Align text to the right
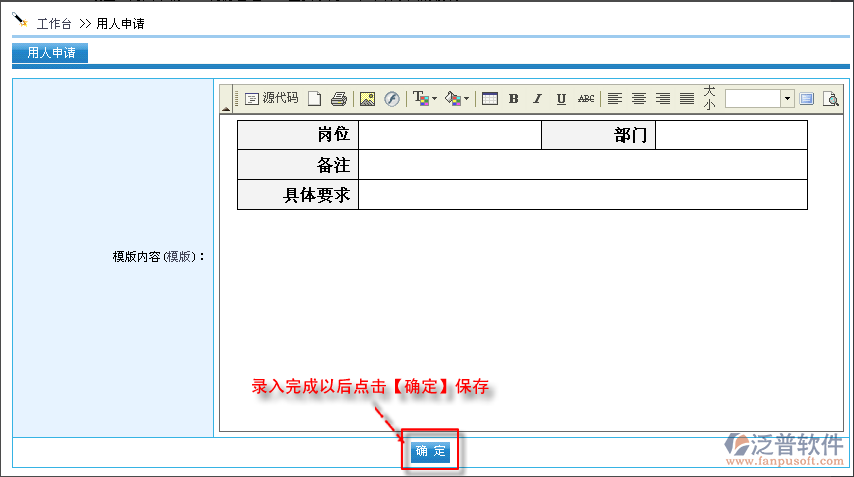 (x=662, y=99)
